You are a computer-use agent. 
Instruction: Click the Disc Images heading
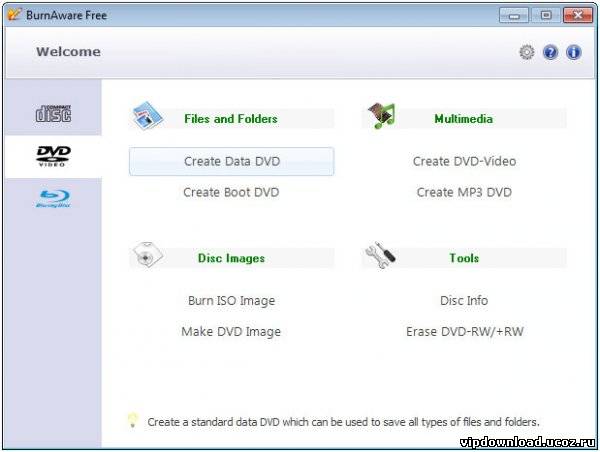[231, 258]
